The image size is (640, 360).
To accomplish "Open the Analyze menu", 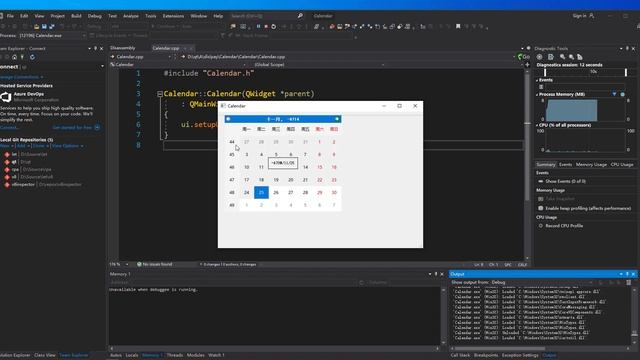I will coord(131,16).
